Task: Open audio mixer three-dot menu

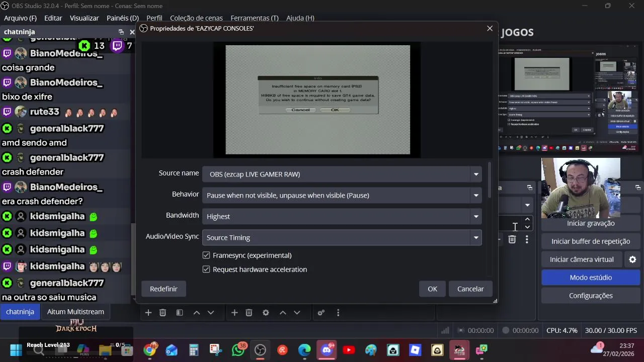Action: click(338, 313)
